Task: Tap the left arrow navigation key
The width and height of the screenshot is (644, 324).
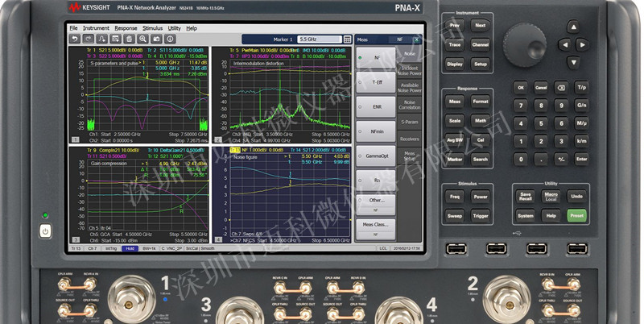Action: (x=565, y=45)
